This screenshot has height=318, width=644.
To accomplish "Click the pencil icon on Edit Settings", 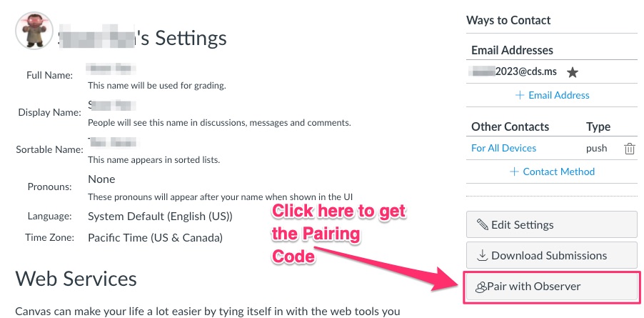I will (482, 224).
